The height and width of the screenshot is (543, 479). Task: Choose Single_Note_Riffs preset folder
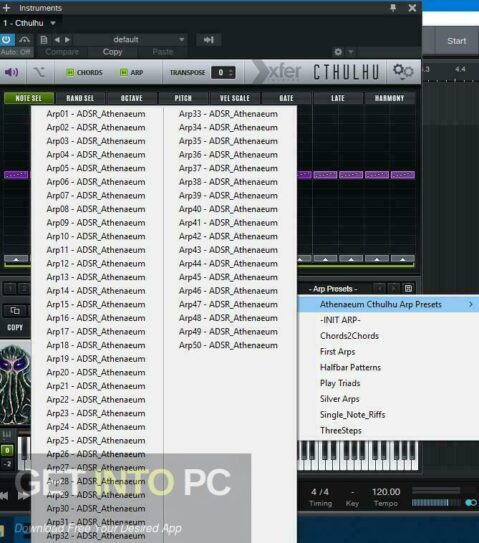[388, 415]
